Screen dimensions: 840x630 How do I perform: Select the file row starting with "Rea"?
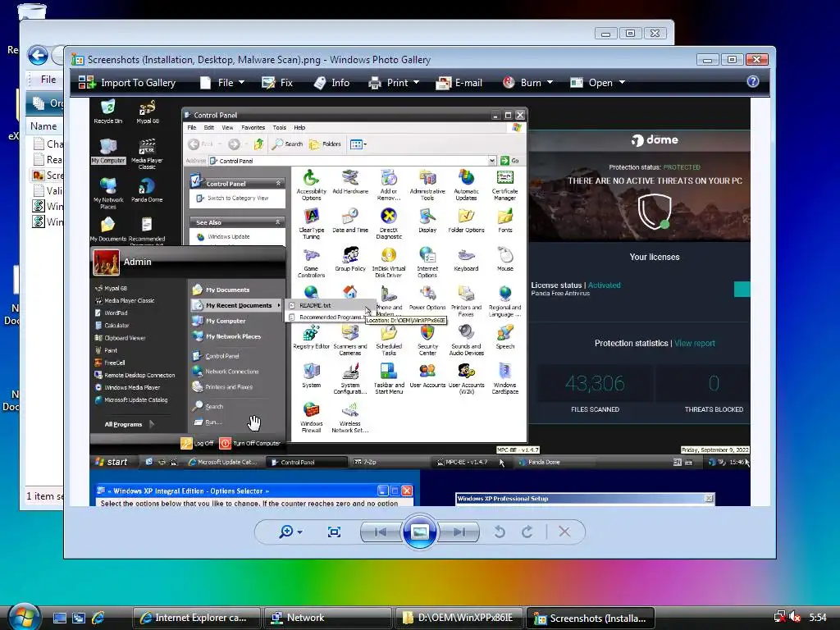(x=48, y=159)
